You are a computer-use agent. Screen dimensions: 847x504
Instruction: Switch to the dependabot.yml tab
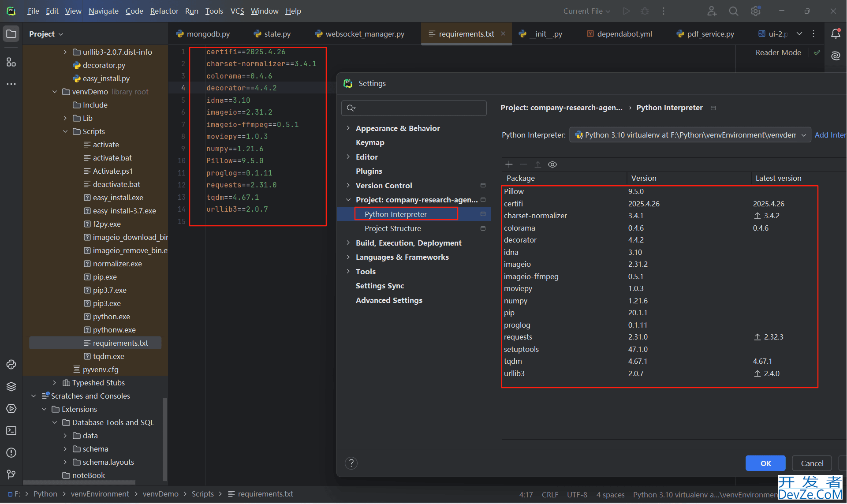[620, 34]
